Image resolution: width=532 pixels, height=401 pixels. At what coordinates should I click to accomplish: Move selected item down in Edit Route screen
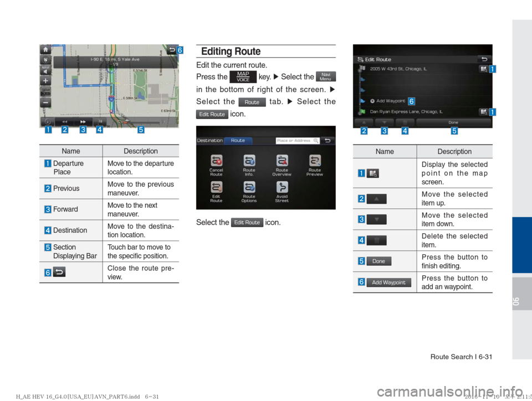[x=385, y=122]
